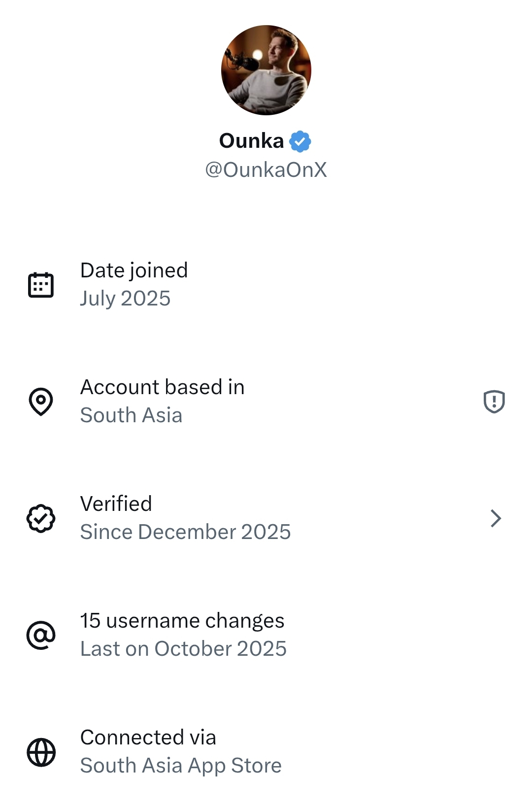Viewport: 532px width, 807px height.
Task: Click the South Asia App Store text
Action: (181, 766)
